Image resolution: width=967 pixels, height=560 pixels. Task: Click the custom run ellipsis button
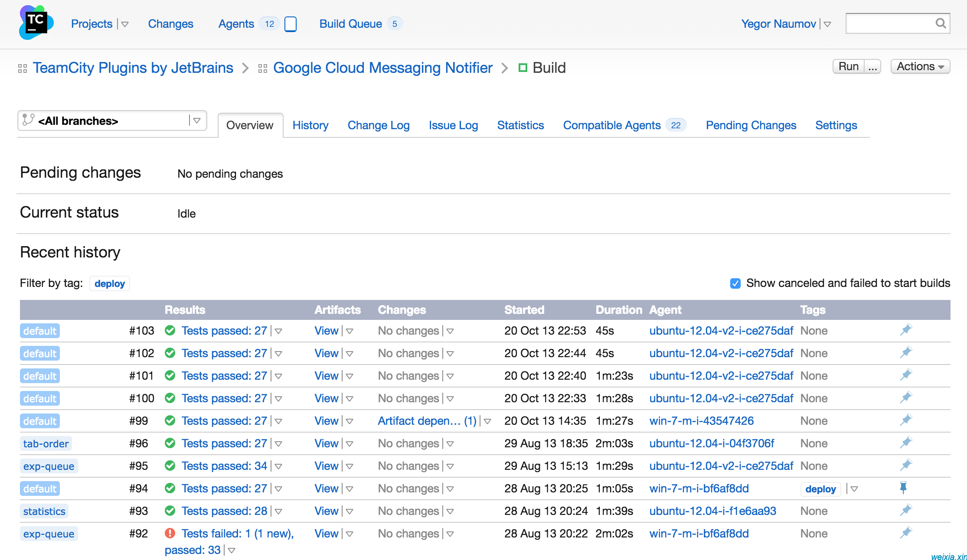(x=872, y=66)
